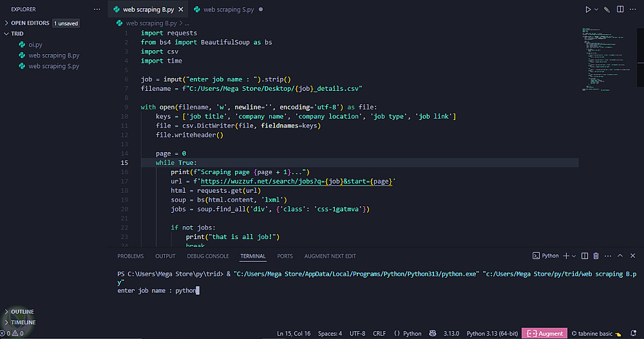The height and width of the screenshot is (339, 644).
Task: Open the Problems panel tab
Action: pyautogui.click(x=131, y=256)
